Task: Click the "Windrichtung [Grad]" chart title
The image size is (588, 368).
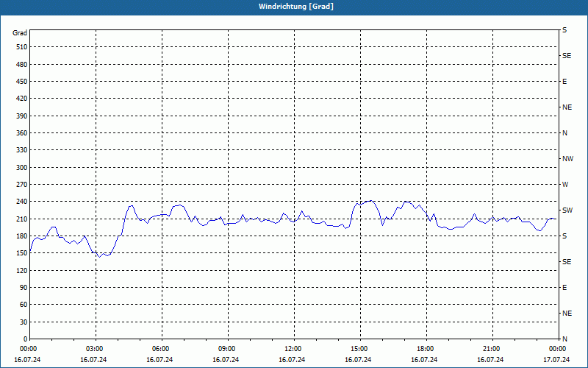Action: pos(296,7)
